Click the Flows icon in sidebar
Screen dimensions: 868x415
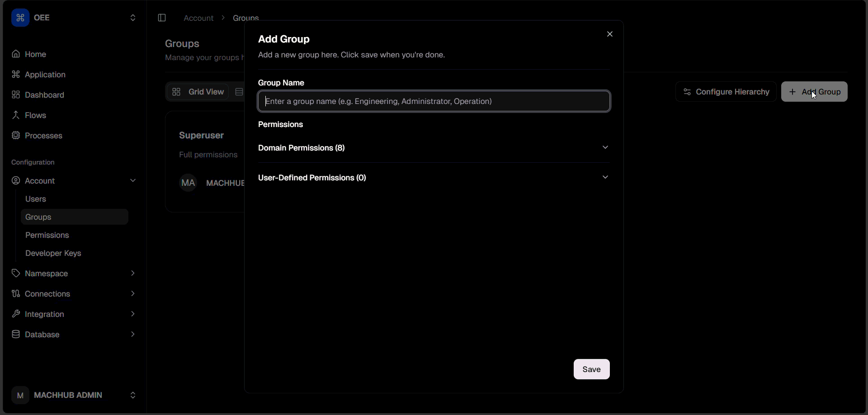16,115
